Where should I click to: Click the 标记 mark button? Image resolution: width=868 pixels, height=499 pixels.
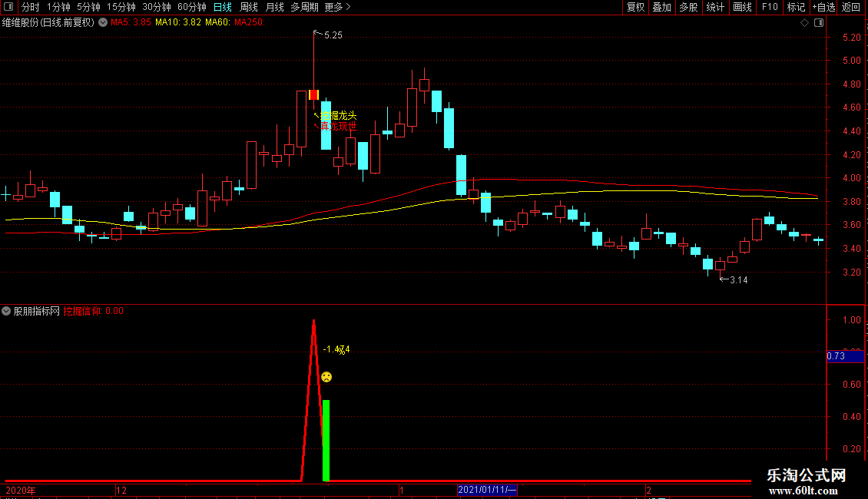[x=796, y=7]
